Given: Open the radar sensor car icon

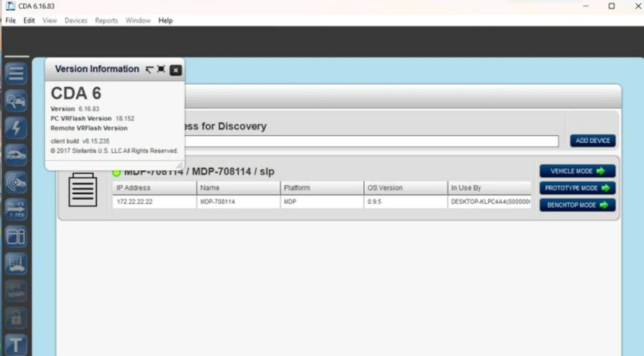Looking at the screenshot, I should point(16,182).
